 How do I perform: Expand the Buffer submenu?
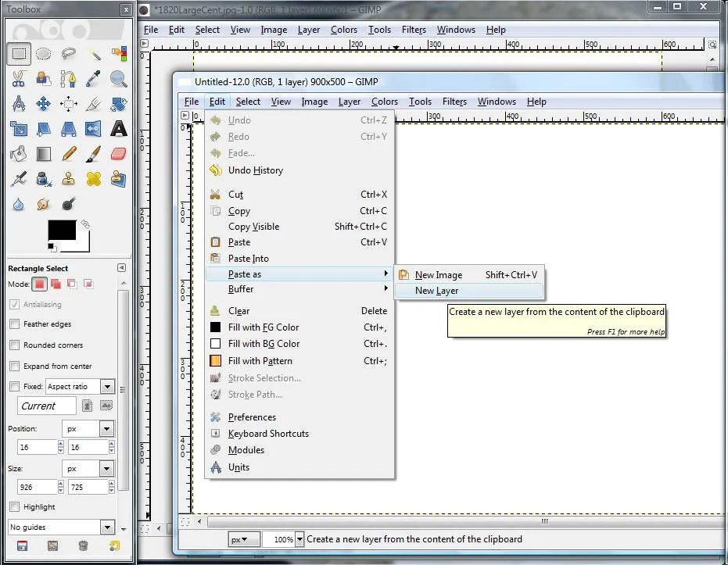coord(299,289)
